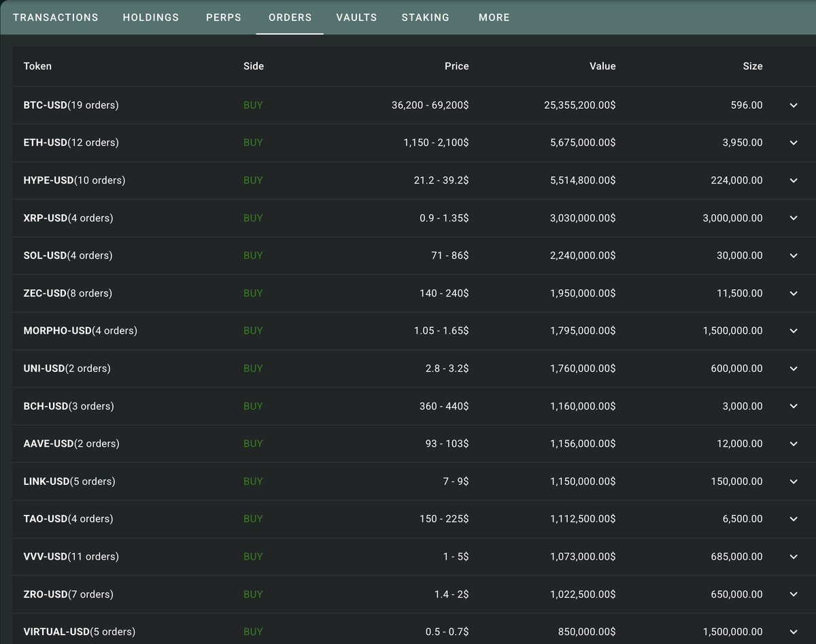Open the XRP-USD row dropdown arrow
This screenshot has height=644, width=816.
click(793, 218)
